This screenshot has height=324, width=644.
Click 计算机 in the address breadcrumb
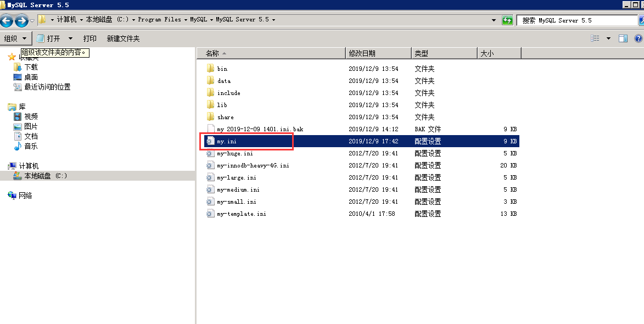point(66,19)
